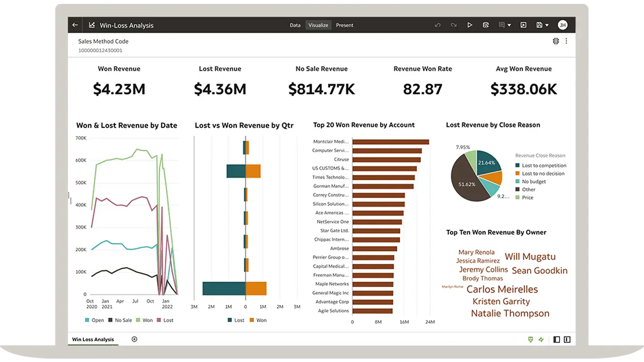Click the Sales Method Code filter
644x362 pixels.
[103, 41]
